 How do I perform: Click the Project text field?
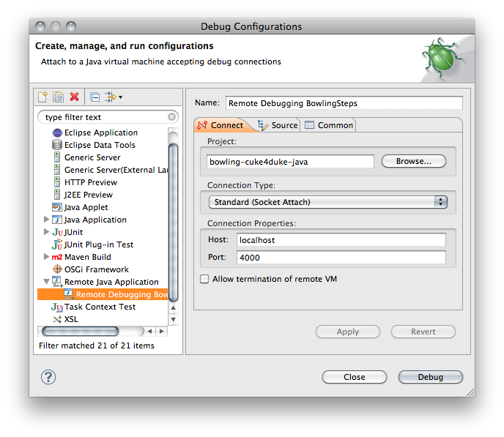[x=291, y=162]
